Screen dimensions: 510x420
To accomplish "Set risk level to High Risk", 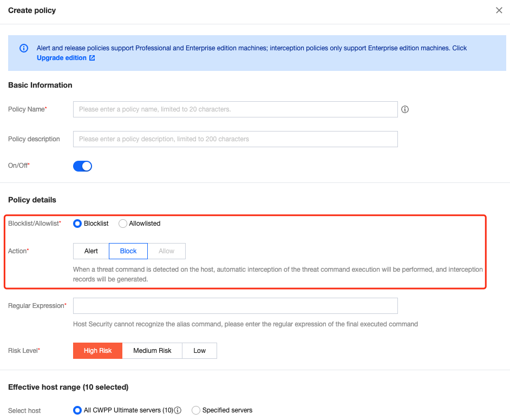I will pyautogui.click(x=97, y=351).
